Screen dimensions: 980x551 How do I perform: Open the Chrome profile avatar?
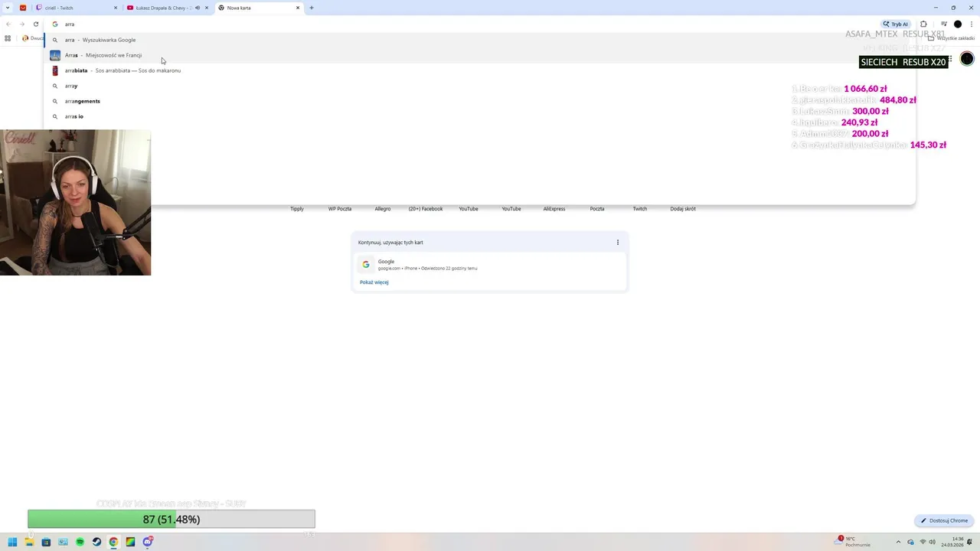(x=957, y=24)
